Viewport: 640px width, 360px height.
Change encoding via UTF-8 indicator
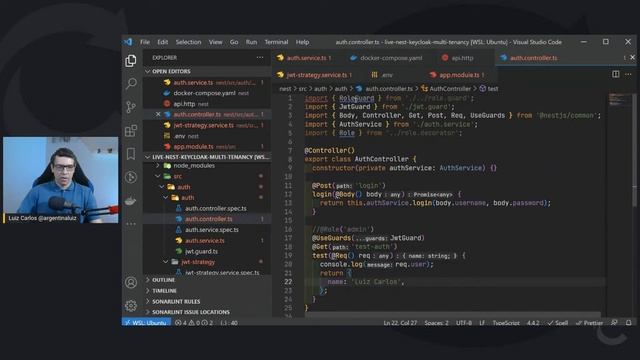point(464,322)
